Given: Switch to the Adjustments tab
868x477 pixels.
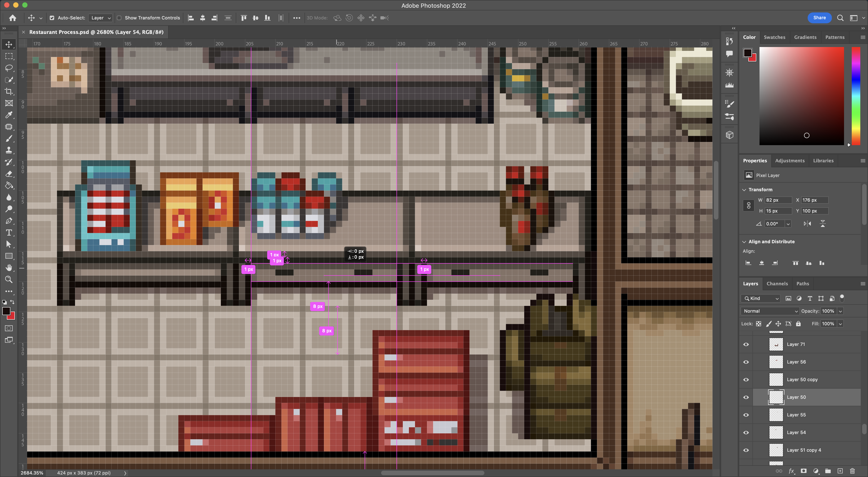Looking at the screenshot, I should click(790, 161).
